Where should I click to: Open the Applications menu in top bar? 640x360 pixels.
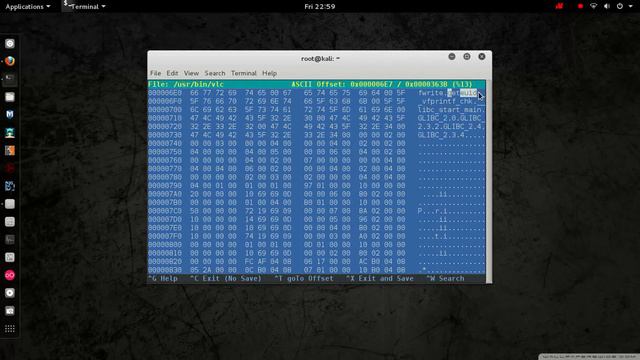point(28,7)
